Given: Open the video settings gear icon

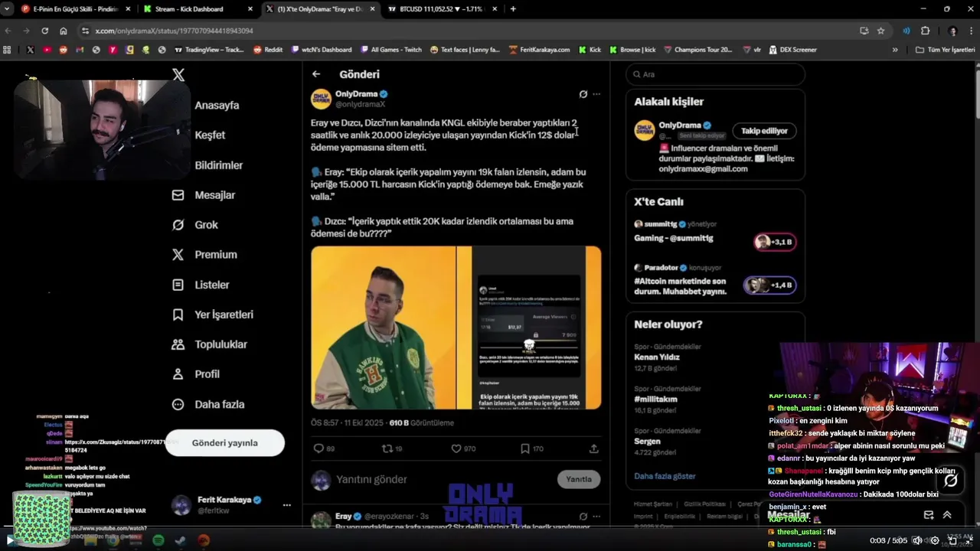Looking at the screenshot, I should coord(935,540).
